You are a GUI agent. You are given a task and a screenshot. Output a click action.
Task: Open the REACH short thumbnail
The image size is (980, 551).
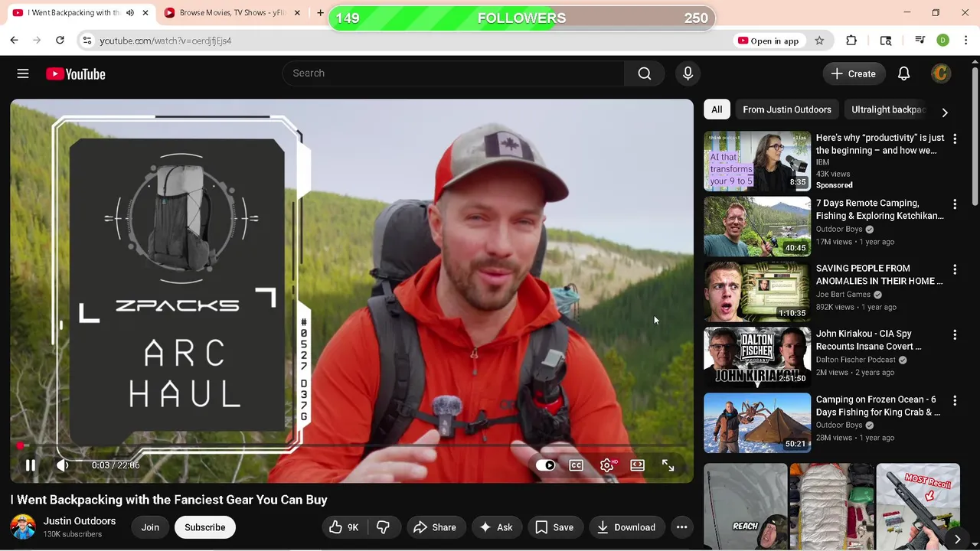pyautogui.click(x=745, y=506)
